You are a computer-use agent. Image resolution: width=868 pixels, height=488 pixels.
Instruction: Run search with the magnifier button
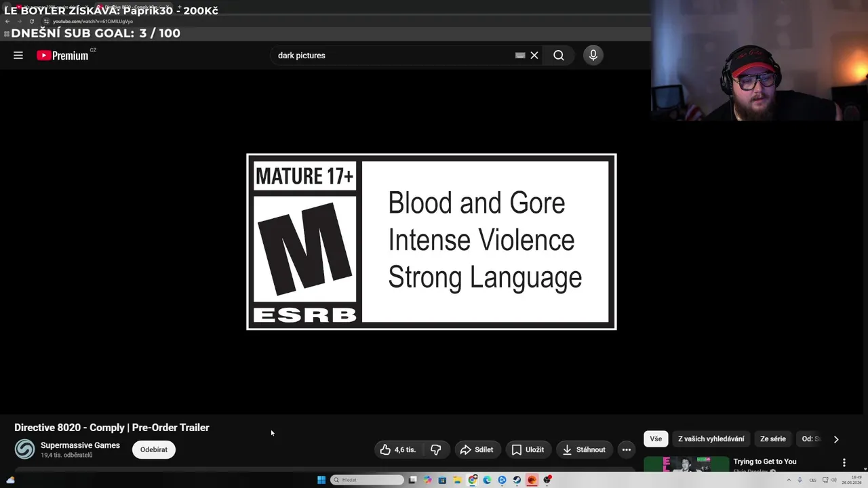pos(559,56)
